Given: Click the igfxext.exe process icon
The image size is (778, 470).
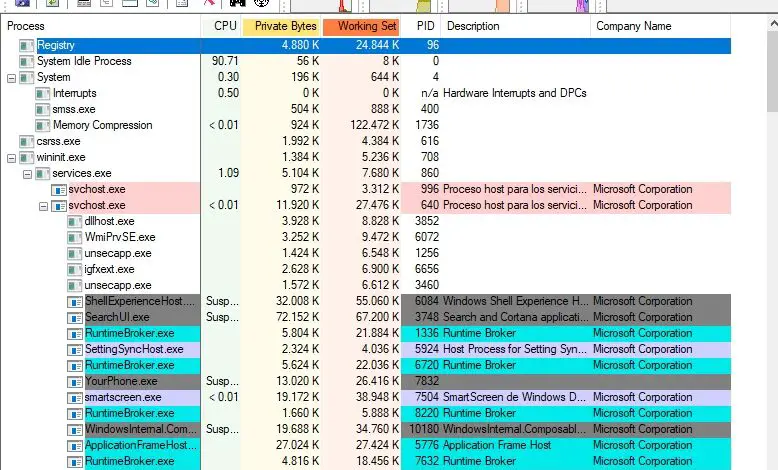Looking at the screenshot, I should (x=74, y=269).
